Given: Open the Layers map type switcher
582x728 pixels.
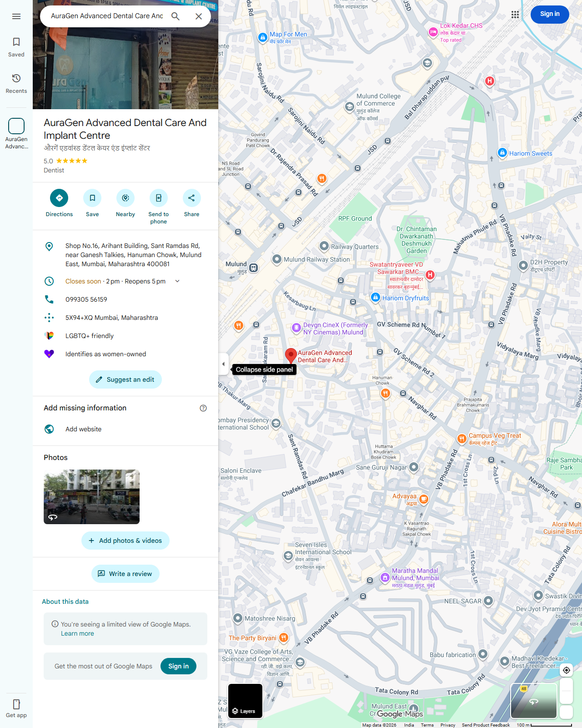Looking at the screenshot, I should point(245,701).
